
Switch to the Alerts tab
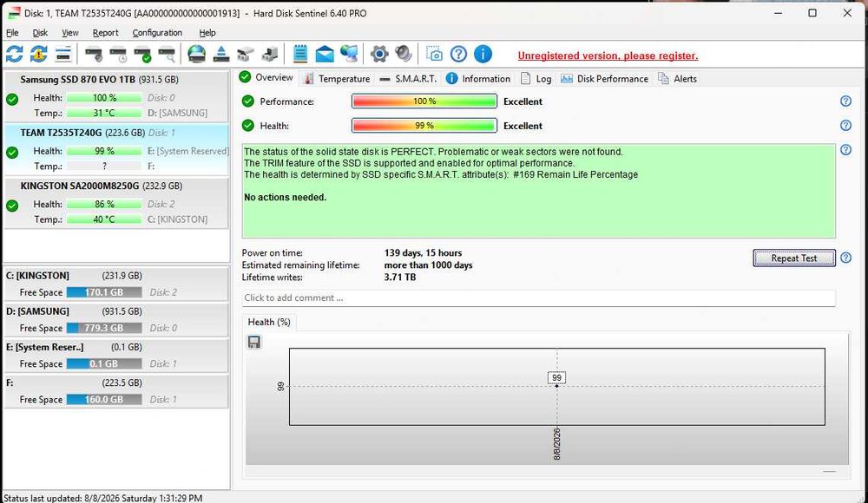click(678, 79)
